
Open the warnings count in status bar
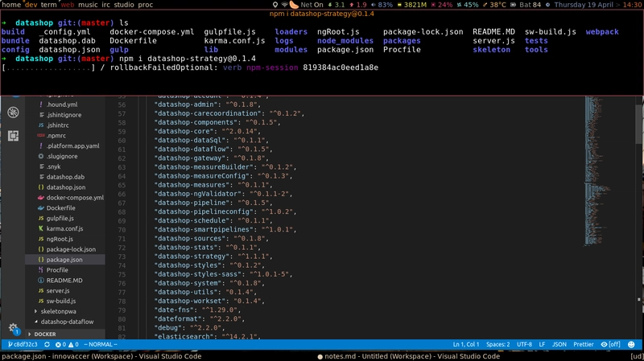pyautogui.click(x=73, y=345)
